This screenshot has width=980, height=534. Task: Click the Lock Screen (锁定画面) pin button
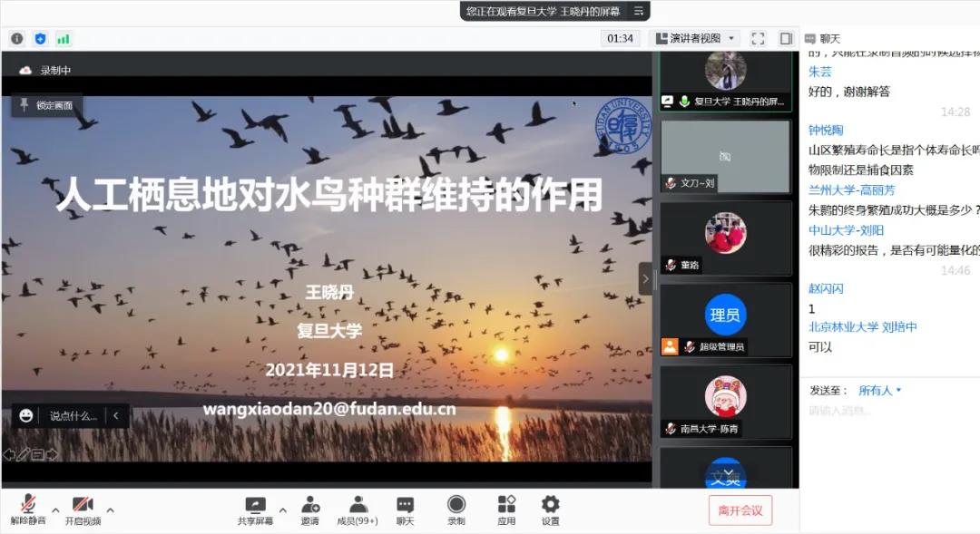point(46,105)
